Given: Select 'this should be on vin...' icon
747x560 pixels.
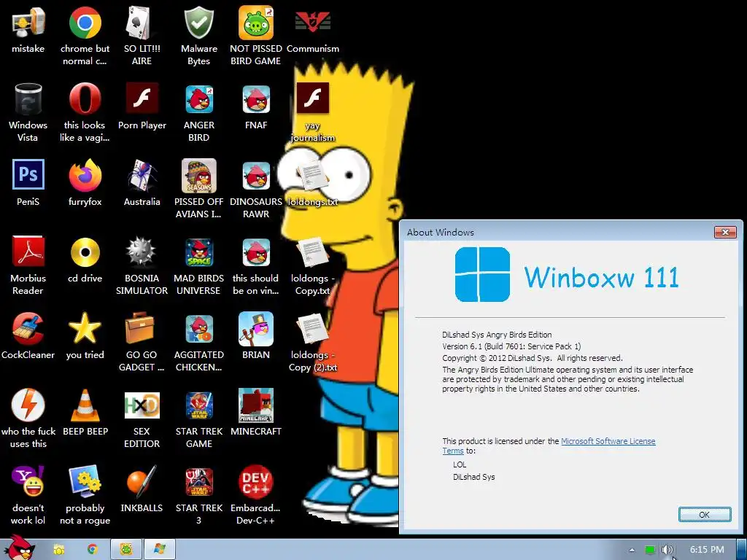Looking at the screenshot, I should pos(256,252).
